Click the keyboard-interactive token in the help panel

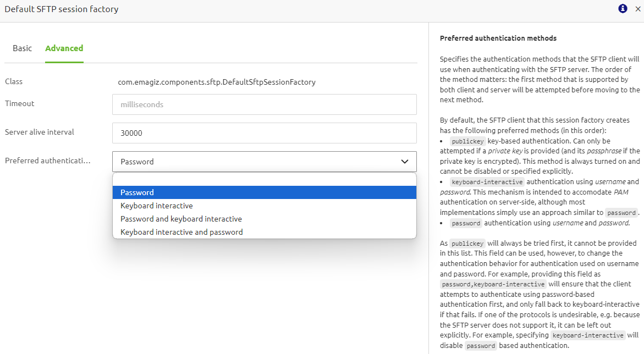pos(487,181)
